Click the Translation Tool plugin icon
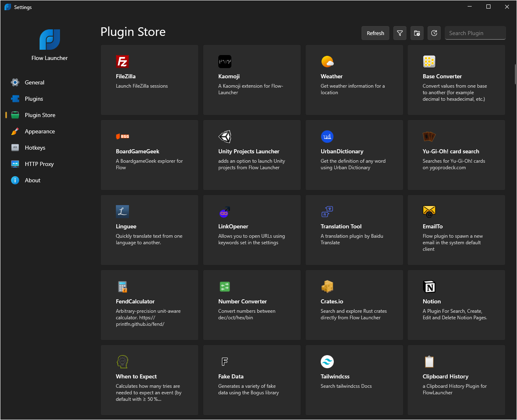Screen dimensions: 517x420 click(327, 212)
